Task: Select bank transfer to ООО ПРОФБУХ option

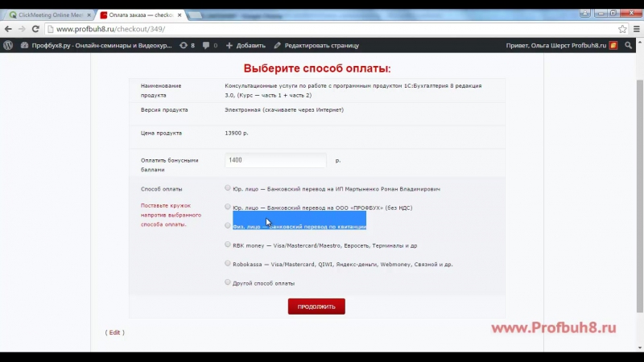Action: [228, 207]
